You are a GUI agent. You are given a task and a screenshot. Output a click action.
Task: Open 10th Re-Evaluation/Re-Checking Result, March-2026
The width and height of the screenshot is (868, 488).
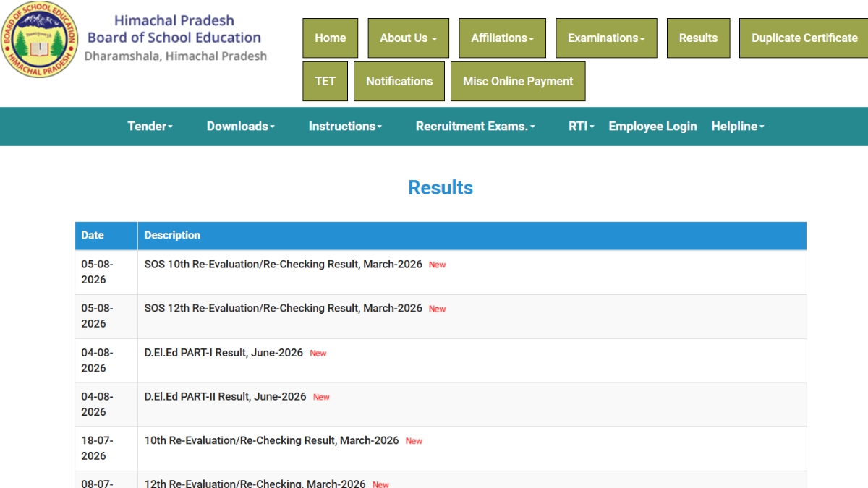point(271,440)
